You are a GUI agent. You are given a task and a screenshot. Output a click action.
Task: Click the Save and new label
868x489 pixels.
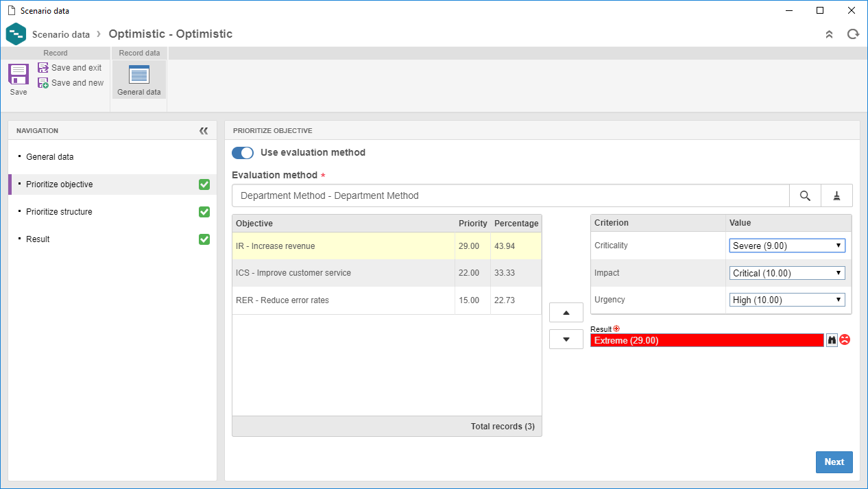[x=77, y=83]
